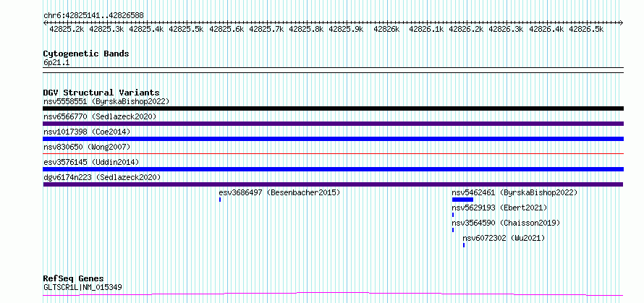Open the nsv5629193 (Ebert2021) label
The image size is (644, 303).
tap(499, 208)
